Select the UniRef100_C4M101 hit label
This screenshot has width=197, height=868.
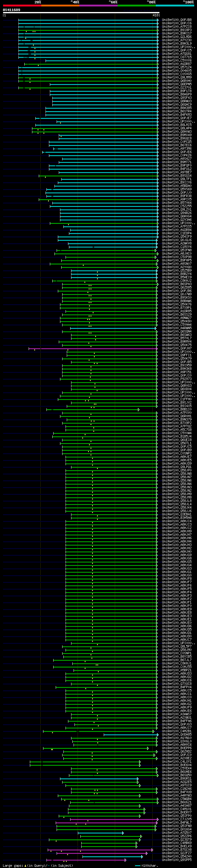pos(177,809)
